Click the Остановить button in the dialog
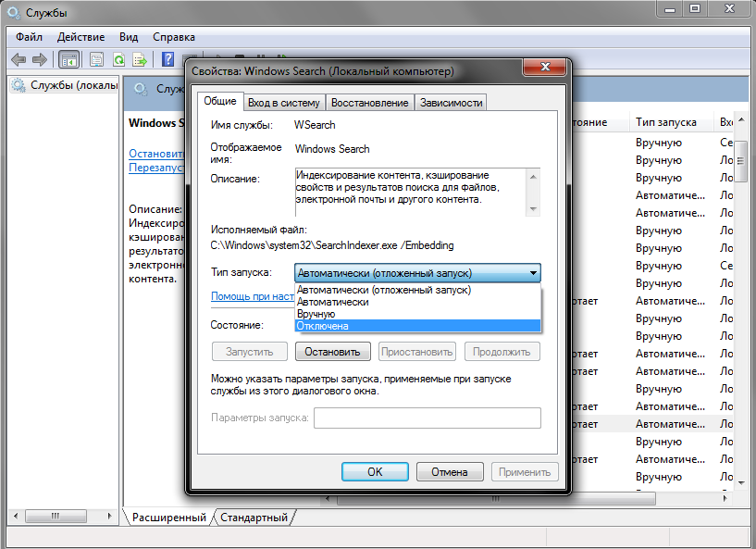The height and width of the screenshot is (549, 756). 333,352
